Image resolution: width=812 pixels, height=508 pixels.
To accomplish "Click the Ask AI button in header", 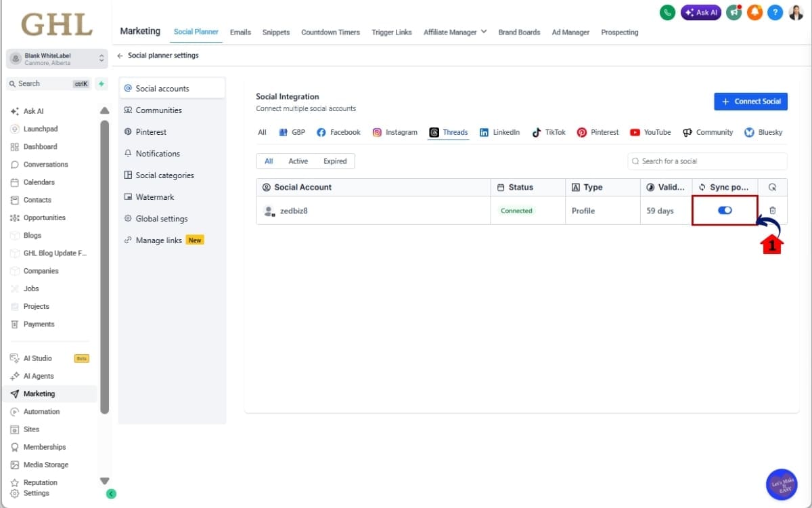I will click(701, 12).
